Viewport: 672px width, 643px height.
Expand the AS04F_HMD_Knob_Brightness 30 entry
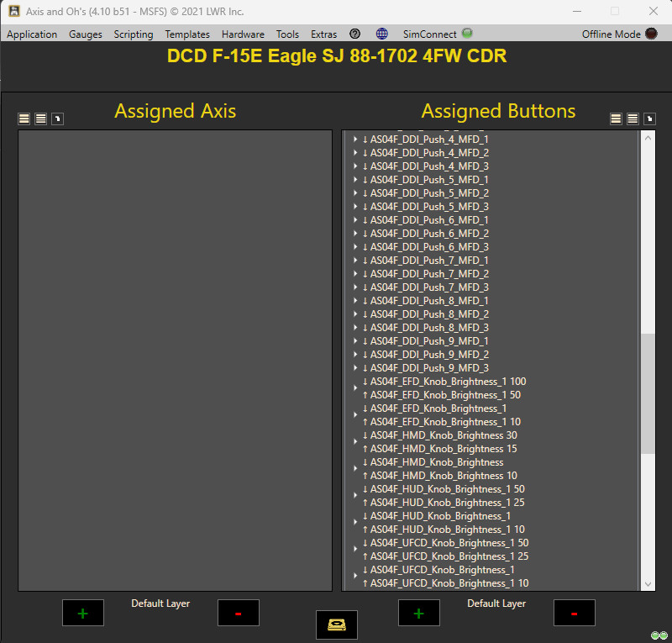(x=355, y=441)
